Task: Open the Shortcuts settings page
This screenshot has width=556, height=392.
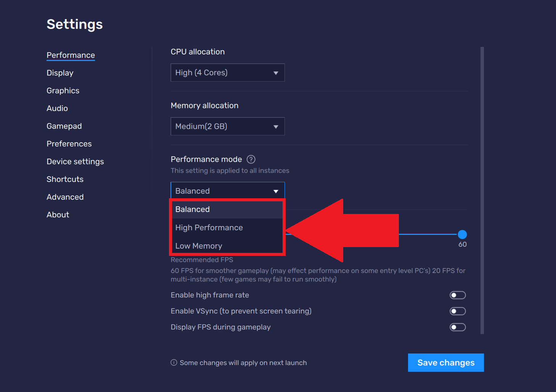Action: coord(65,179)
